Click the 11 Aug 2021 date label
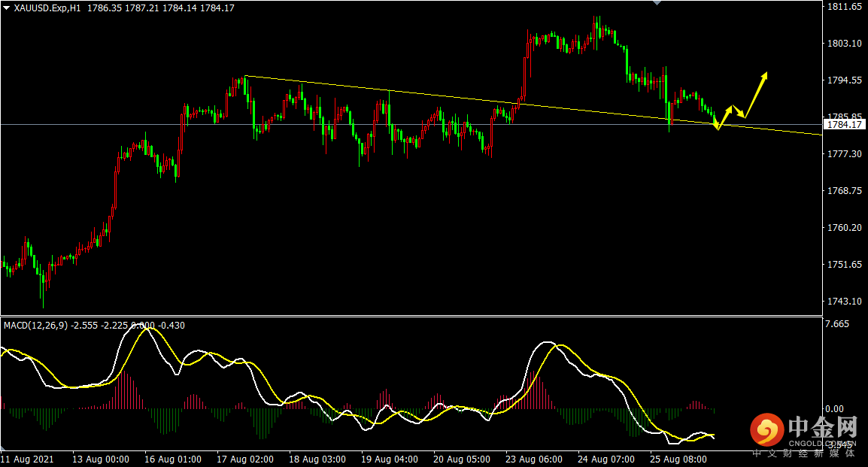Image resolution: width=868 pixels, height=467 pixels. (x=27, y=459)
